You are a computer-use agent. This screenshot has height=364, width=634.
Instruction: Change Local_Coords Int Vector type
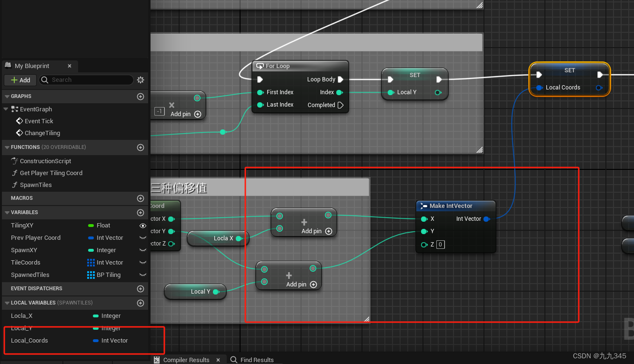[x=111, y=341]
